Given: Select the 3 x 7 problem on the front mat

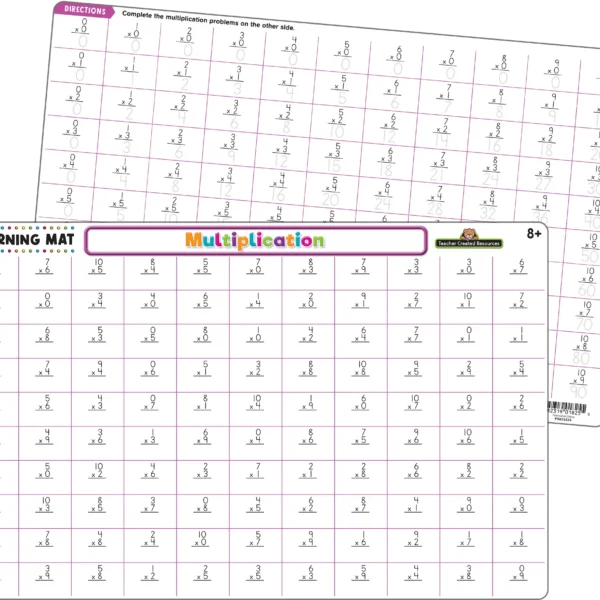Looking at the screenshot, I should pos(150,505).
